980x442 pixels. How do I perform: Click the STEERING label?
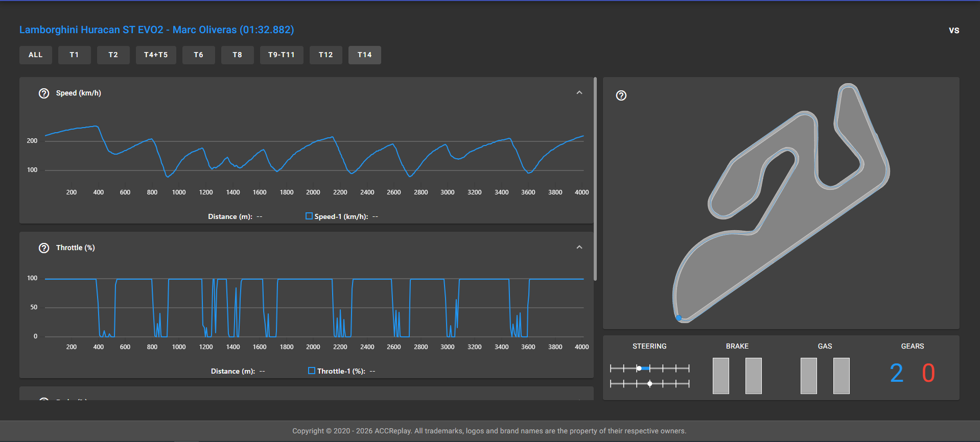click(649, 346)
